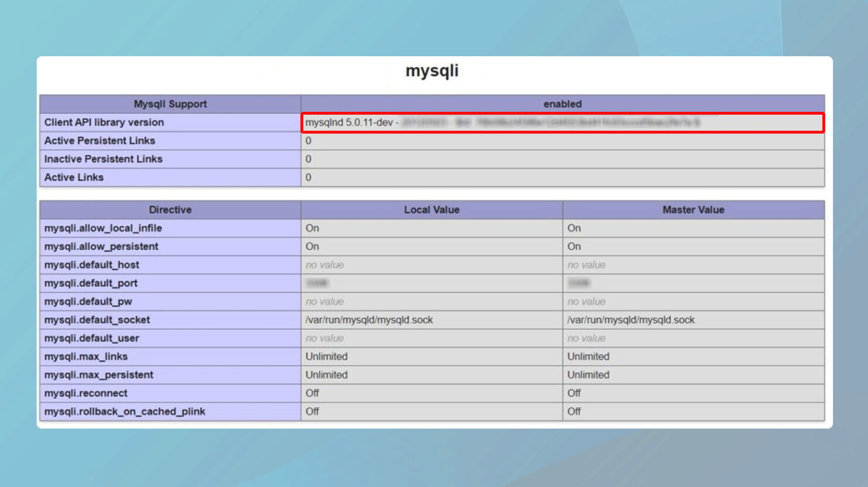Screen dimensions: 868x487
Task: Click the mysqli.default_socket local value path
Action: click(x=369, y=320)
